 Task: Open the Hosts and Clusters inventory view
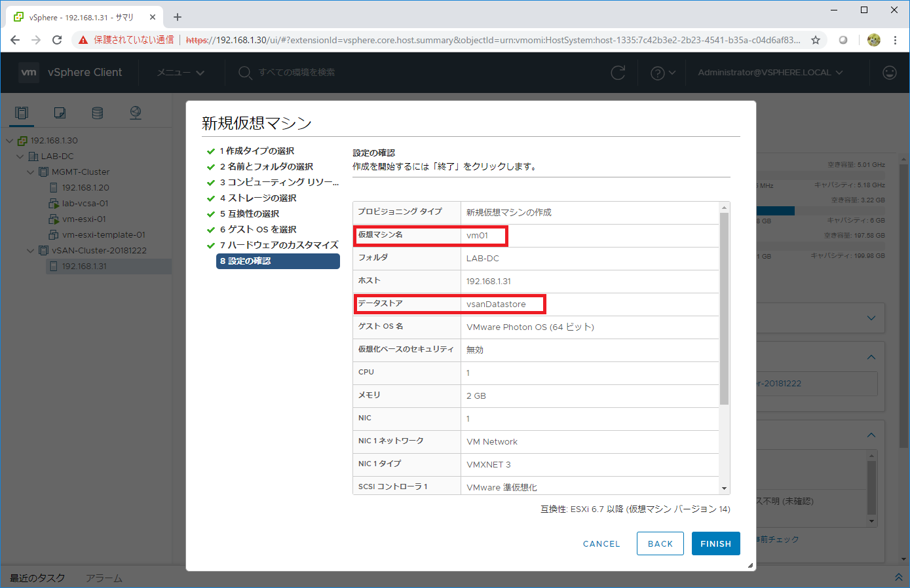click(x=22, y=113)
